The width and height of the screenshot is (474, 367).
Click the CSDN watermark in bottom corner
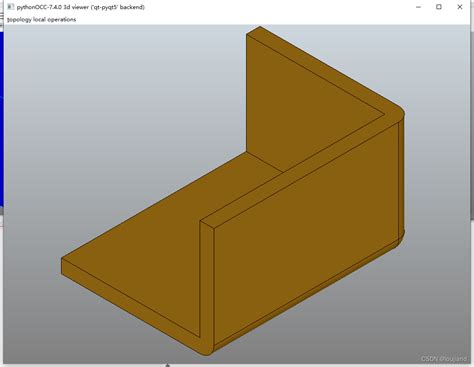coord(443,359)
